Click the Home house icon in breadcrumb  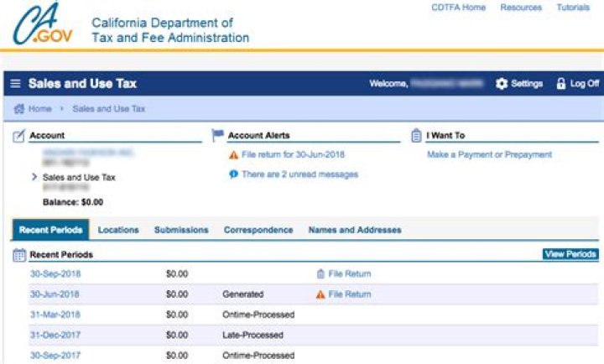(18, 109)
